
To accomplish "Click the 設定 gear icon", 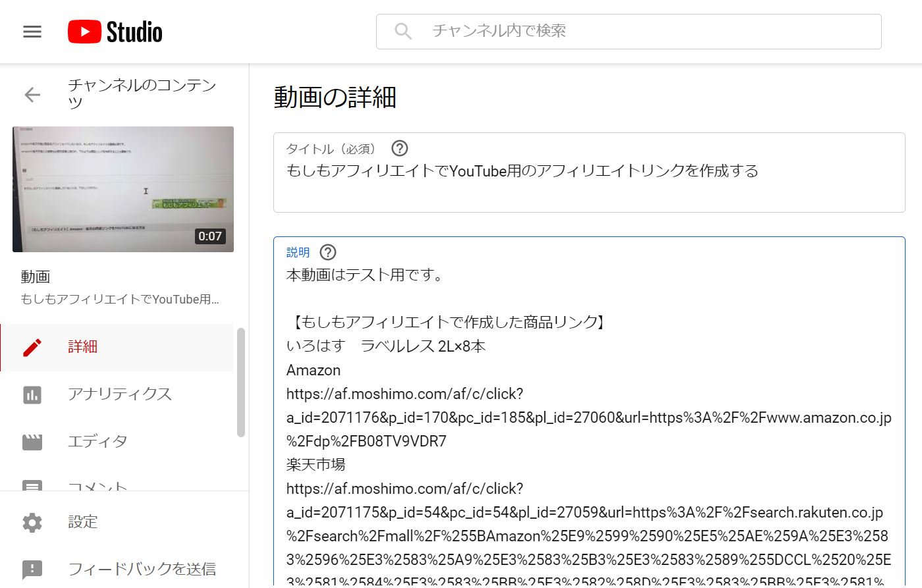I will point(32,522).
